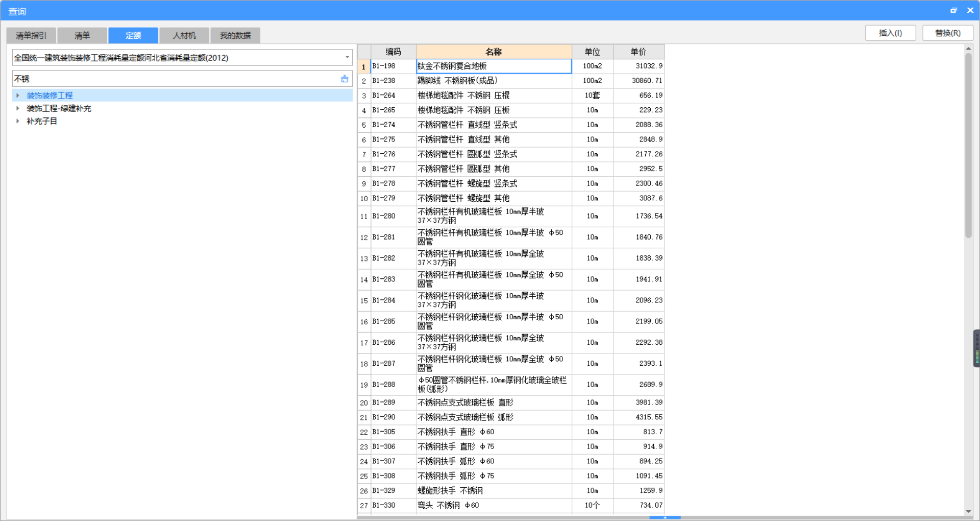This screenshot has height=521, width=980.
Task: Expand the 装饰装修工程 tree node
Action: (18, 96)
